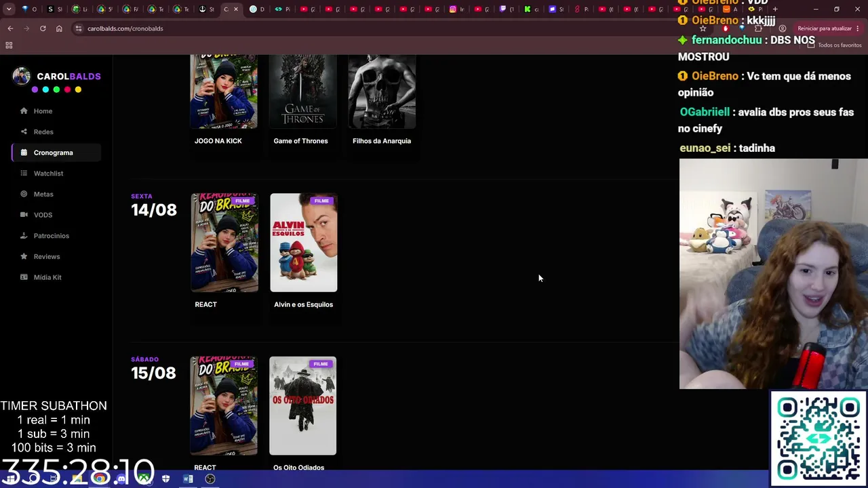Screen dimensions: 868x488
Task: Click the yellow color dot under CarolBalds
Action: (x=78, y=89)
